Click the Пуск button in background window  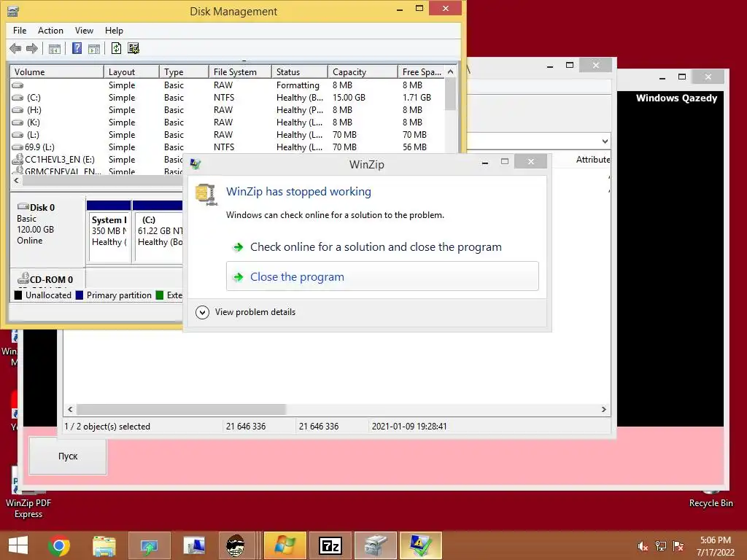68,456
